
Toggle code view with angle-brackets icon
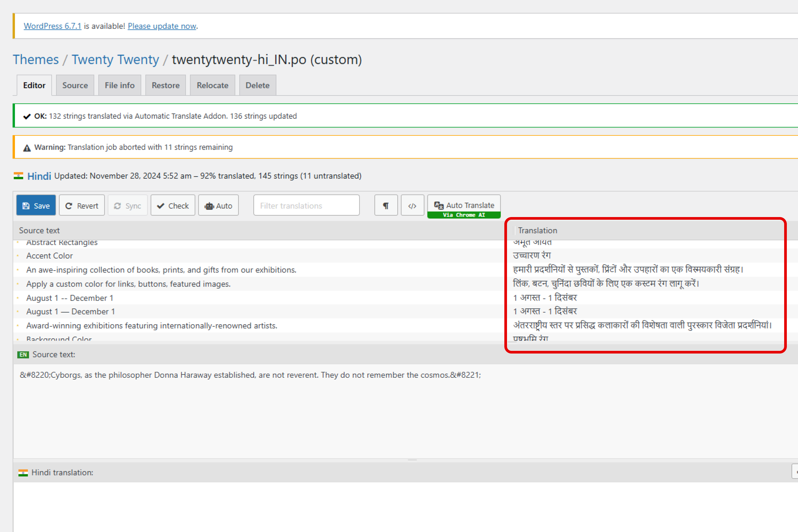coord(412,206)
